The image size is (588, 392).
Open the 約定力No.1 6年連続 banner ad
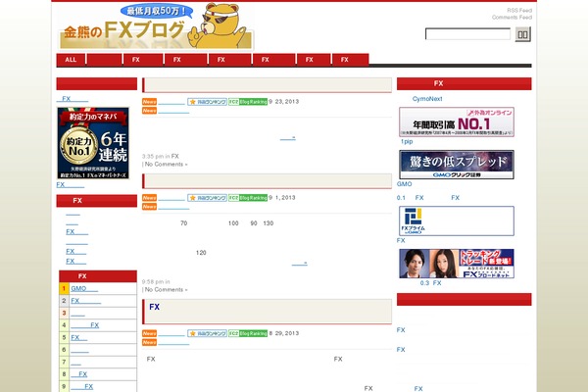(x=93, y=143)
